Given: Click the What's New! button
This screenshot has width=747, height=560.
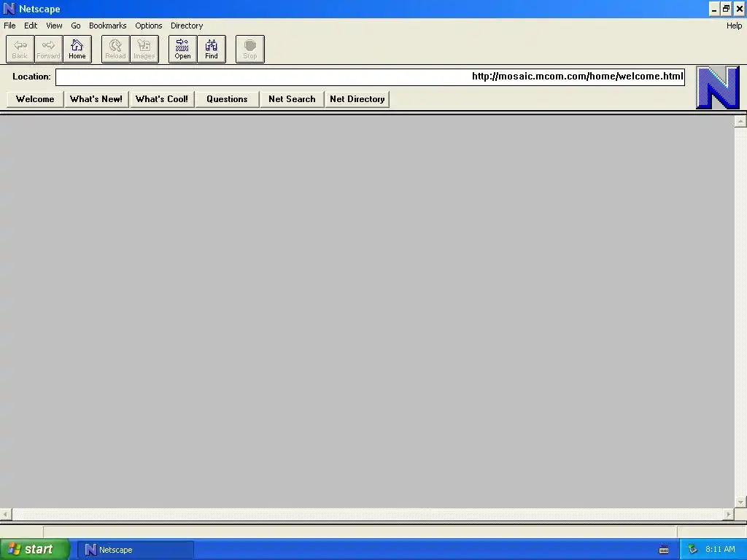Looking at the screenshot, I should coord(96,99).
